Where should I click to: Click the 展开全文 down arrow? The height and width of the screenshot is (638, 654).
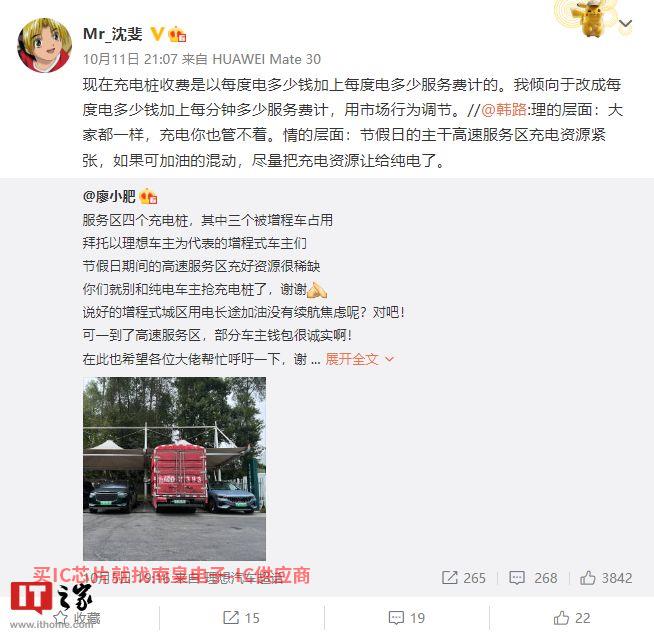coord(389,359)
